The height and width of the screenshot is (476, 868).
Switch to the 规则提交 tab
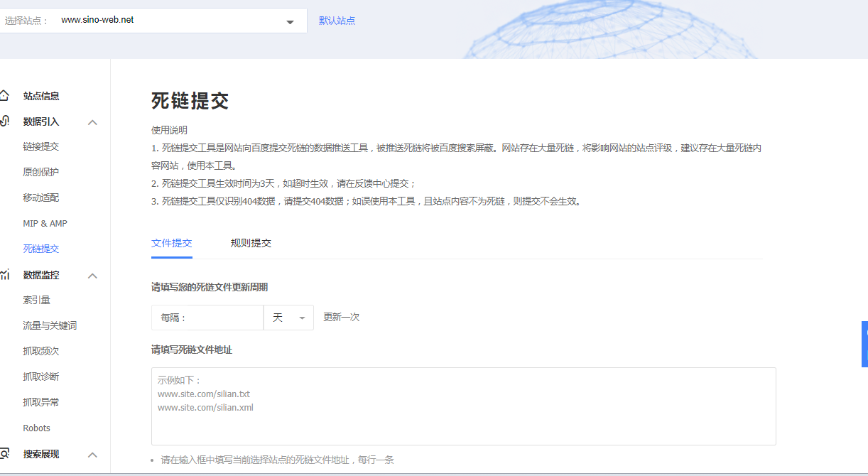pyautogui.click(x=251, y=243)
